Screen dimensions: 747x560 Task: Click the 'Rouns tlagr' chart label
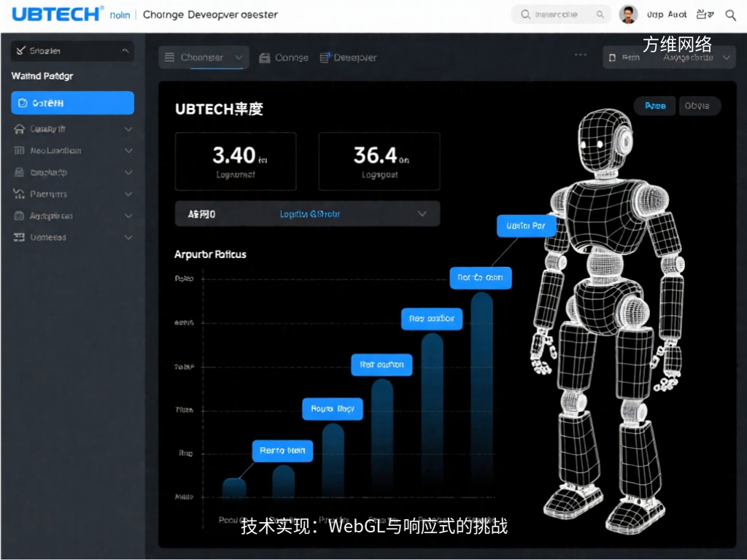coord(333,408)
